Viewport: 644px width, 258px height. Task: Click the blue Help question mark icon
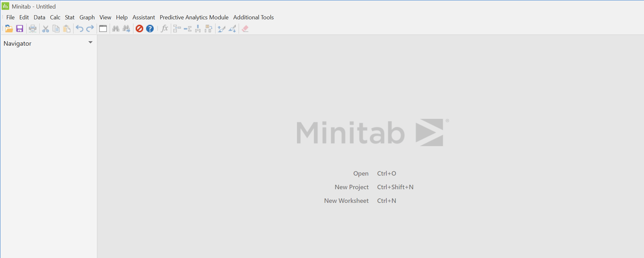(x=150, y=29)
